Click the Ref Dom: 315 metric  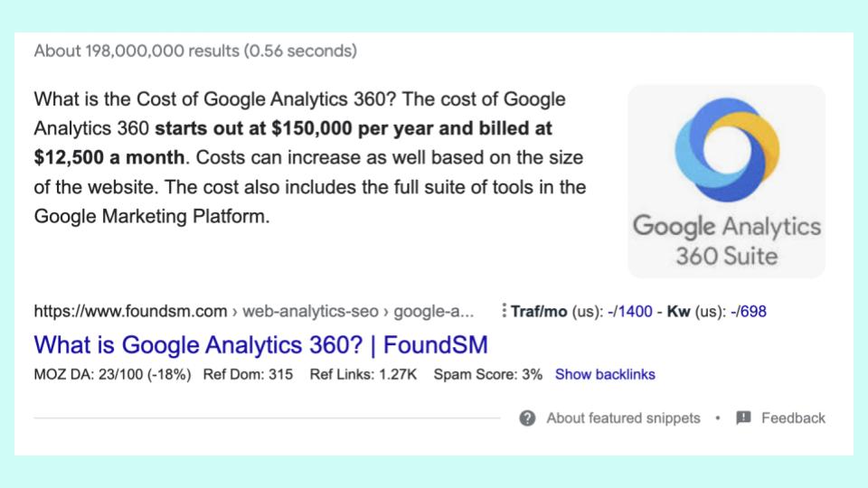(248, 374)
